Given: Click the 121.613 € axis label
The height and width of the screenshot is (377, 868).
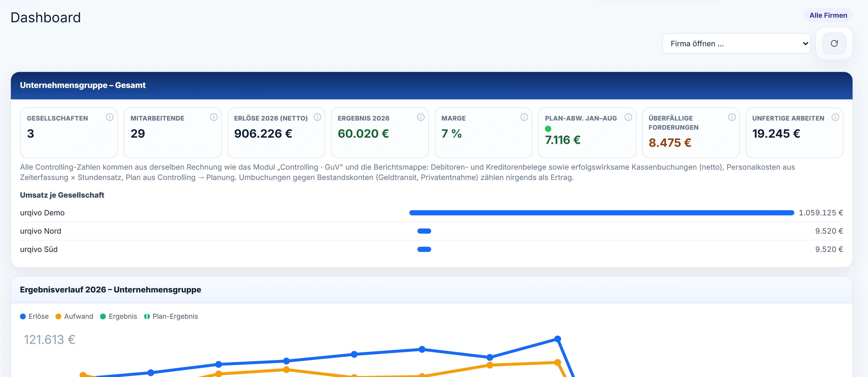Looking at the screenshot, I should point(49,340).
